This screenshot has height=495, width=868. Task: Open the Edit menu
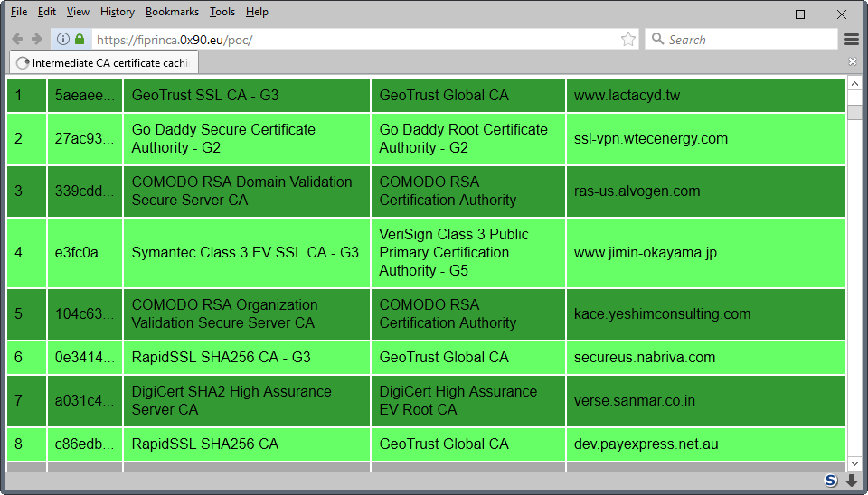point(46,12)
